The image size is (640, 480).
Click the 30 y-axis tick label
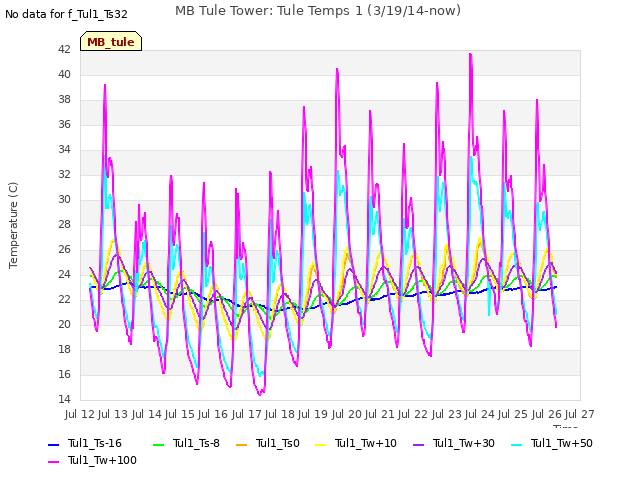point(64,199)
